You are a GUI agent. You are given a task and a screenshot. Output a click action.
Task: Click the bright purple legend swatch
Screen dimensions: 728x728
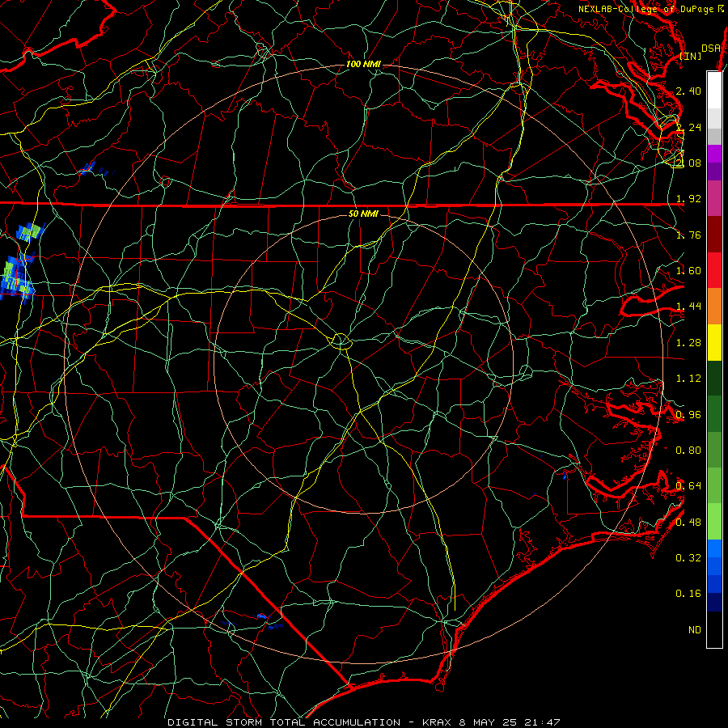pos(714,154)
